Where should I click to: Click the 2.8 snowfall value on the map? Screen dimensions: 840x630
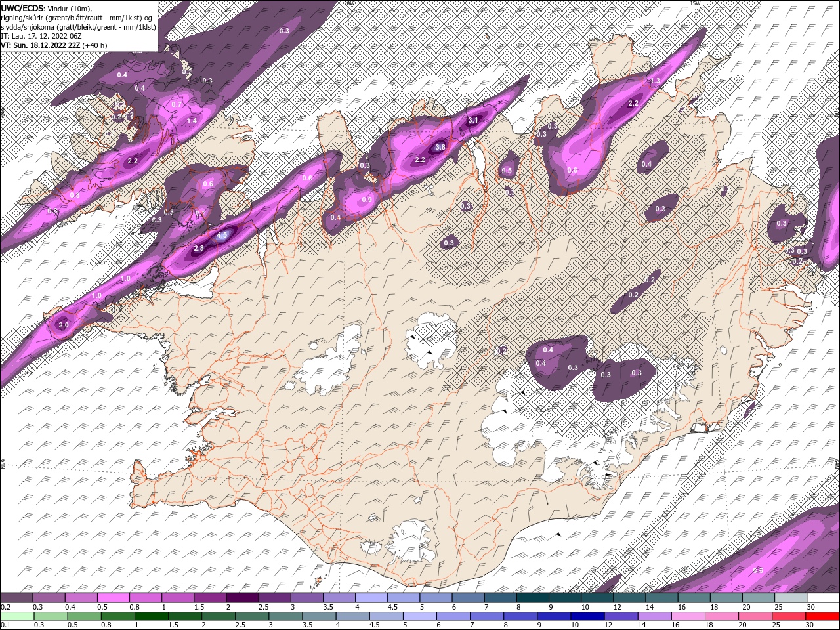coord(199,248)
